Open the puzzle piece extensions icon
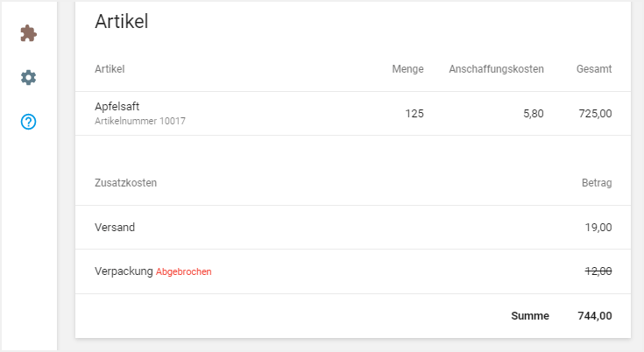This screenshot has height=352, width=644. (29, 33)
